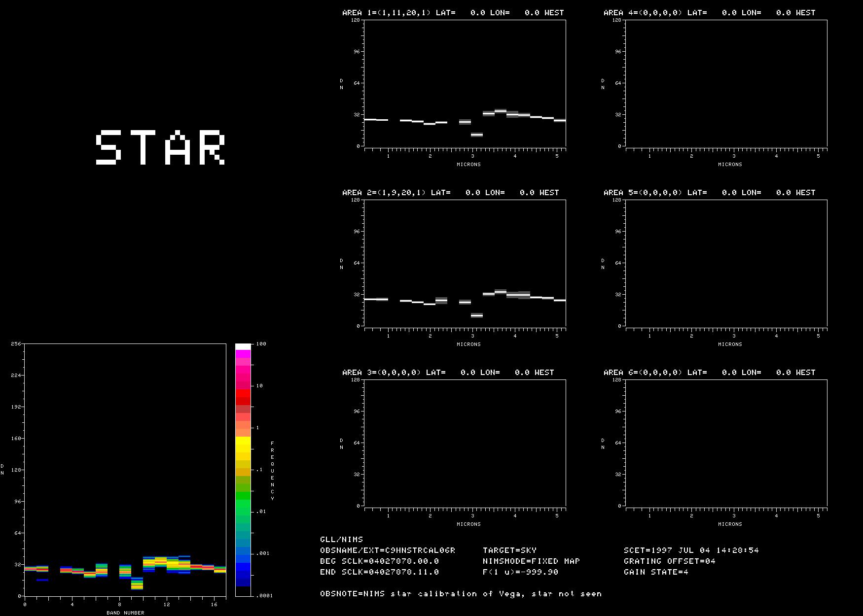Click the green swatch near frequency .01
Image resolution: width=863 pixels, height=616 pixels.
pos(243,507)
